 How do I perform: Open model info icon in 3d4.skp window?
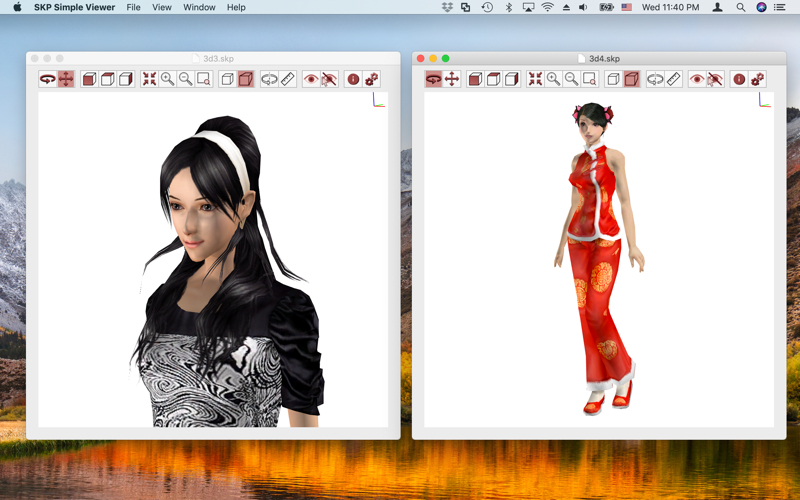pos(739,79)
